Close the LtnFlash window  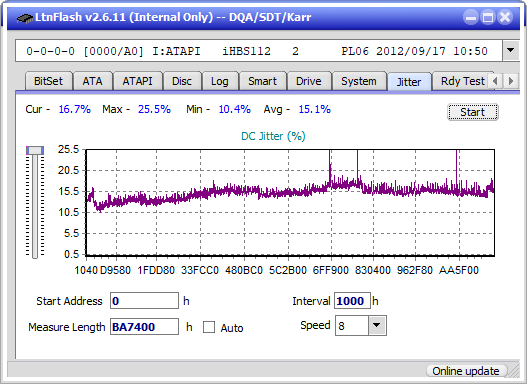(505, 17)
